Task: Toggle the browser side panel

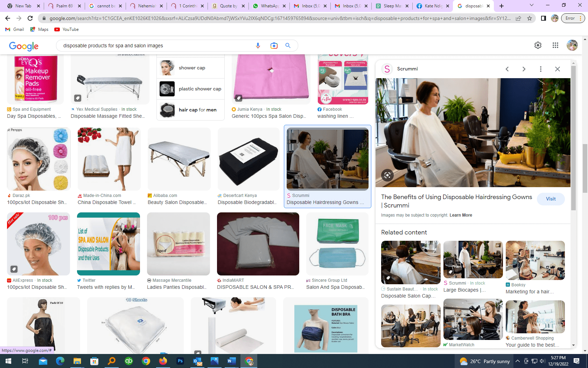Action: [x=543, y=18]
